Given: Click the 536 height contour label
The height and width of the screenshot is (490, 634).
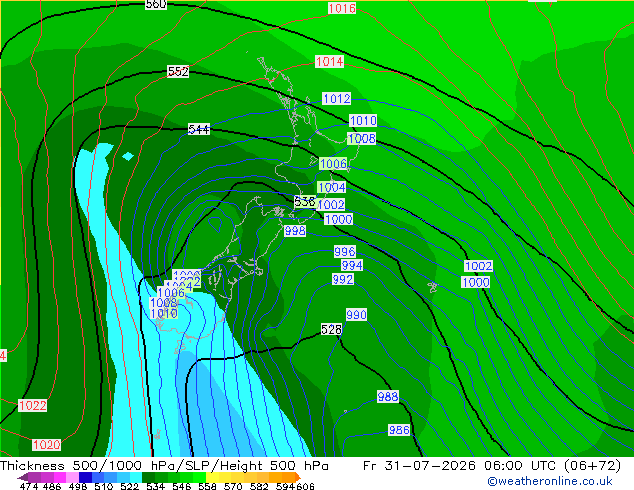Looking at the screenshot, I should click(305, 201).
